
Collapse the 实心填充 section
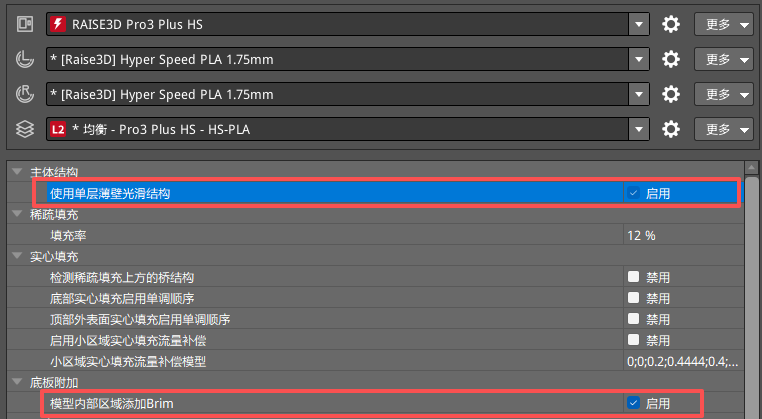point(17,256)
